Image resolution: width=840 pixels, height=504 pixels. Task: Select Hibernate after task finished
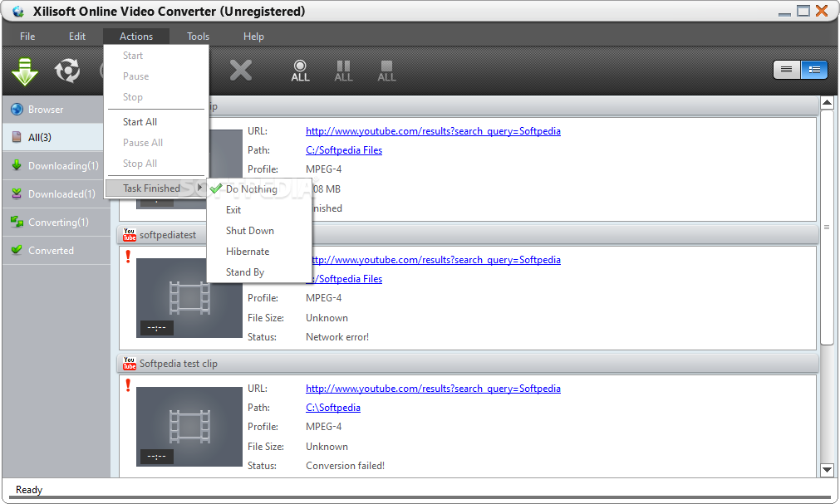coord(258,252)
